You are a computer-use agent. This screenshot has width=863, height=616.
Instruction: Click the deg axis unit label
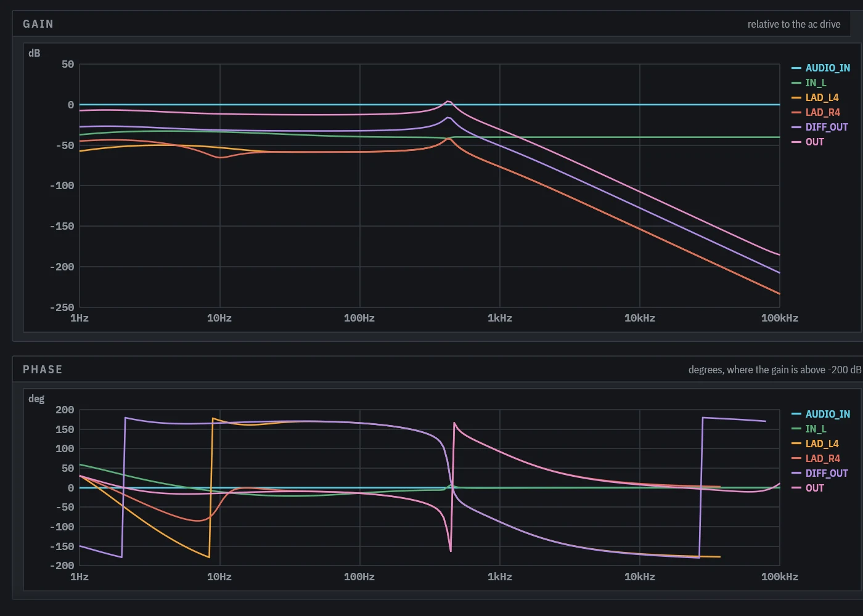click(x=36, y=399)
